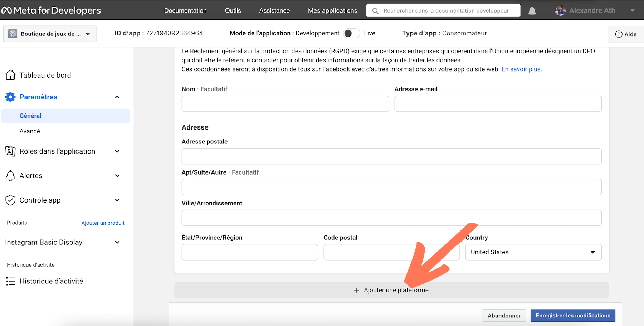The width and height of the screenshot is (644, 326).
Task: Open the Country dropdown showing United States
Action: coord(533,252)
